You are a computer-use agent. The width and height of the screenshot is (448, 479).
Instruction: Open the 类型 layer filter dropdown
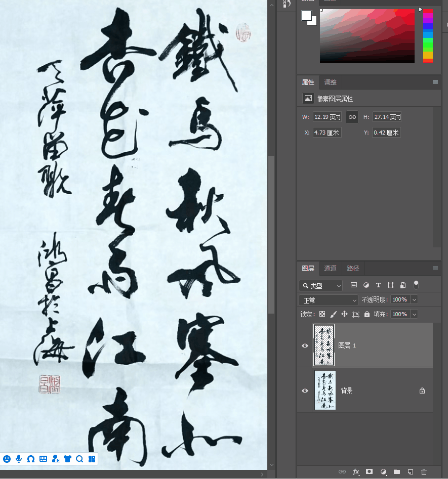click(x=320, y=285)
